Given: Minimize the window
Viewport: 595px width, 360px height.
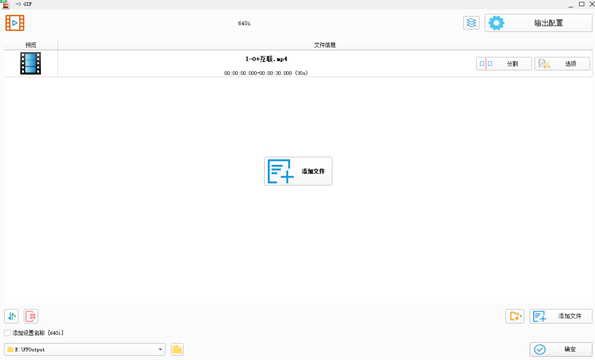Looking at the screenshot, I should [x=571, y=5].
